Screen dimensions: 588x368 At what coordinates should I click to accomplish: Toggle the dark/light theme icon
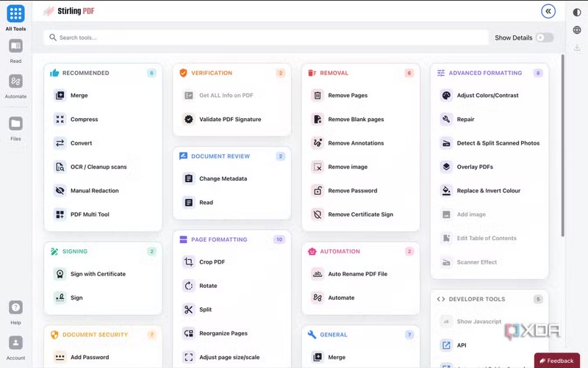(x=577, y=12)
